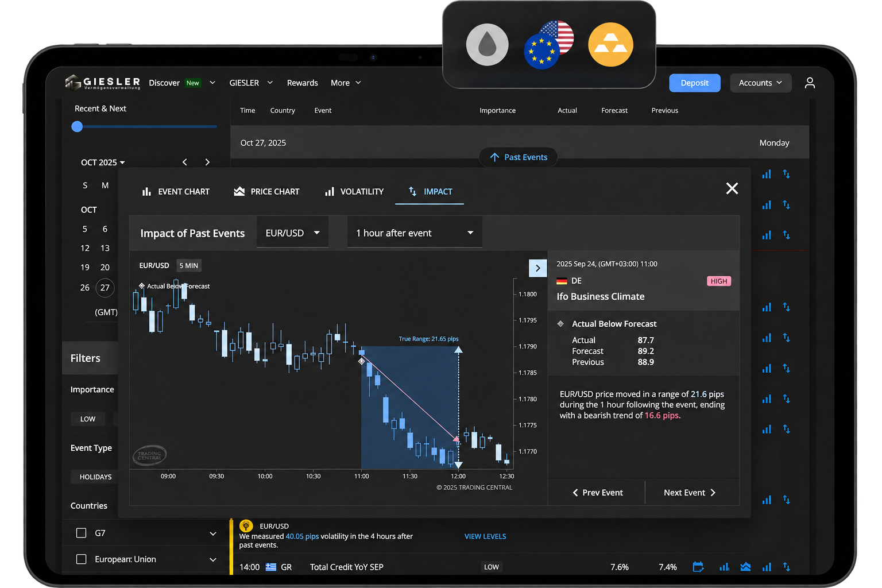Image resolution: width=882 pixels, height=588 pixels.
Task: Go to Prev Event
Action: tap(597, 493)
